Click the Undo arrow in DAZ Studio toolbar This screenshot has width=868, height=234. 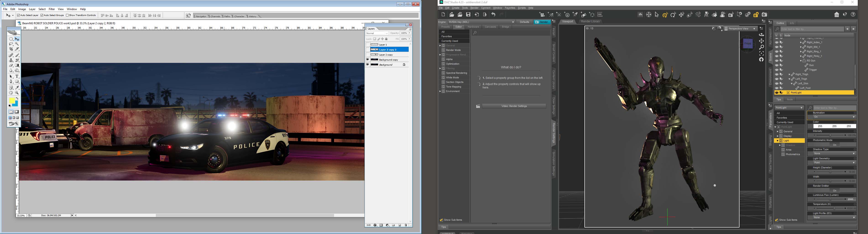pyautogui.click(x=493, y=15)
